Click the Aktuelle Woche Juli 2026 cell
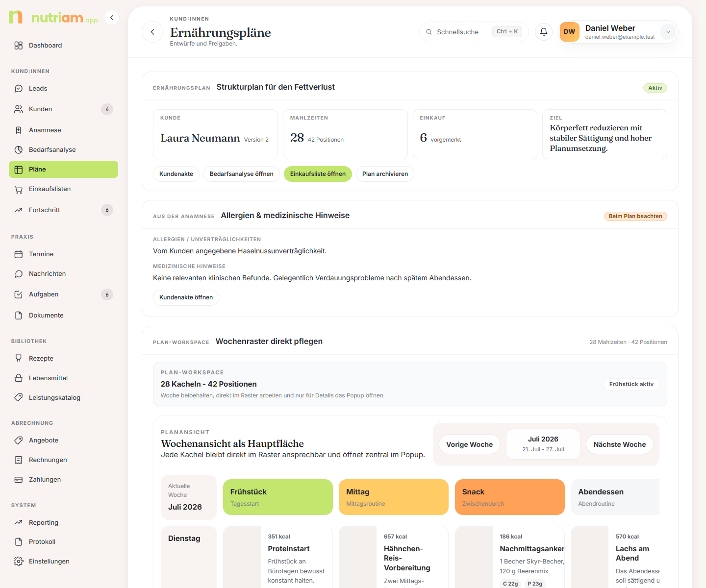The height and width of the screenshot is (588, 706). pos(189,497)
